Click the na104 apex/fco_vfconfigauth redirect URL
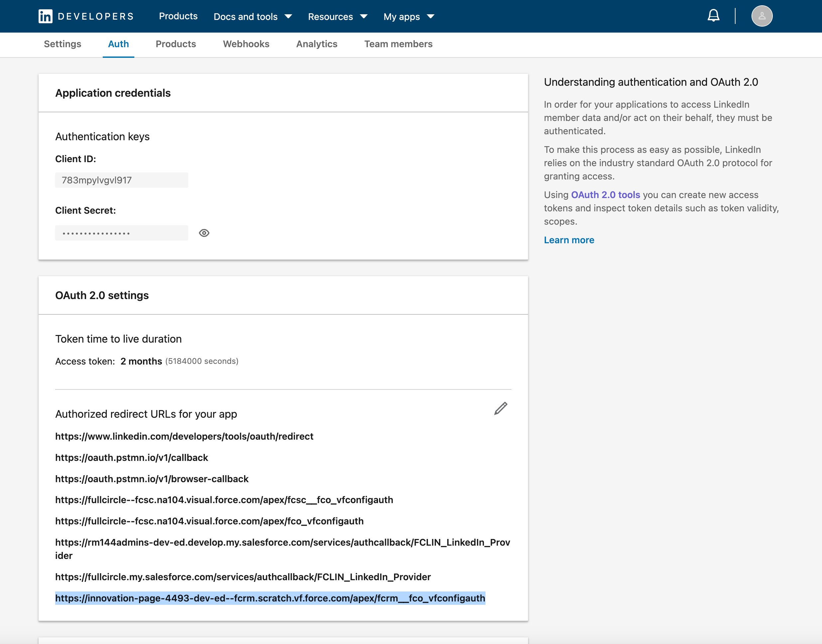This screenshot has height=644, width=822. pos(209,521)
